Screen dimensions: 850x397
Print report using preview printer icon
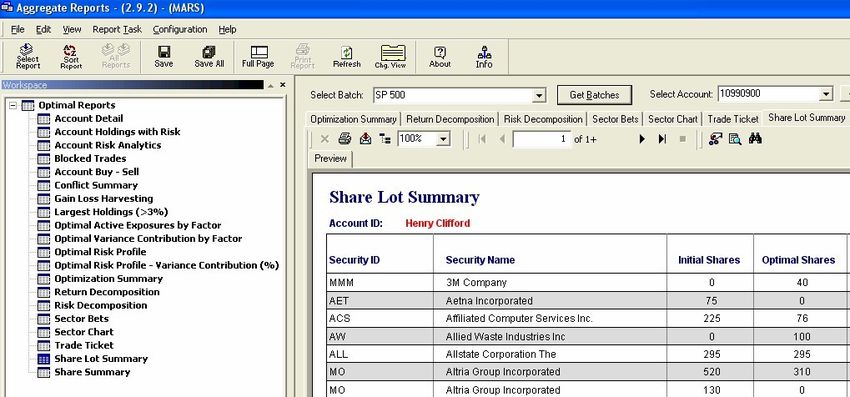[x=345, y=139]
